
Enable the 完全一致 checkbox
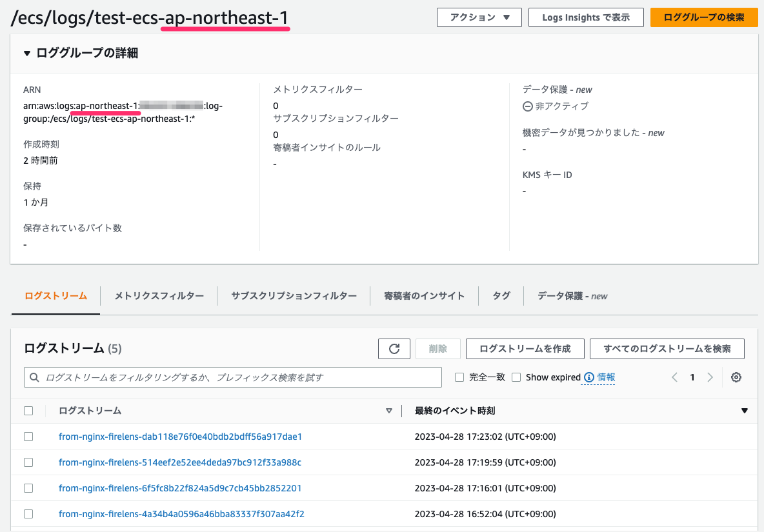[460, 377]
